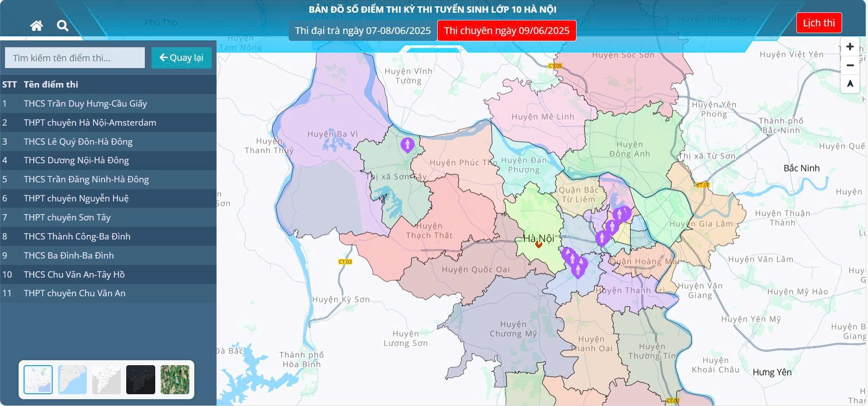Click the 'Quận Bắc Từ Liêm' district on map
The height and width of the screenshot is (406, 868).
point(578,195)
